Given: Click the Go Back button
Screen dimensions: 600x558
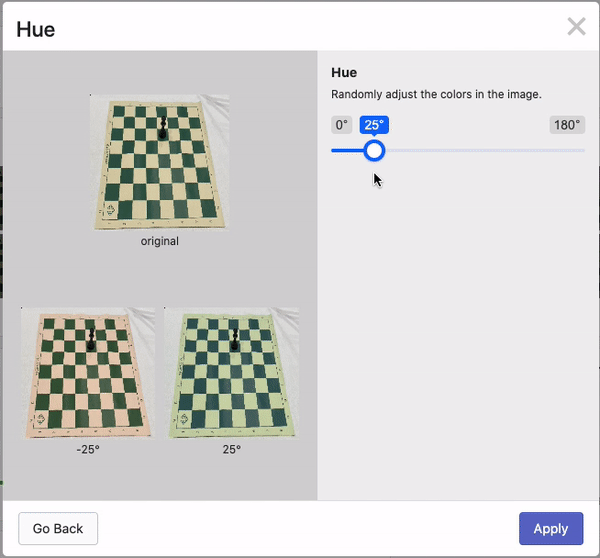Looking at the screenshot, I should tap(58, 529).
